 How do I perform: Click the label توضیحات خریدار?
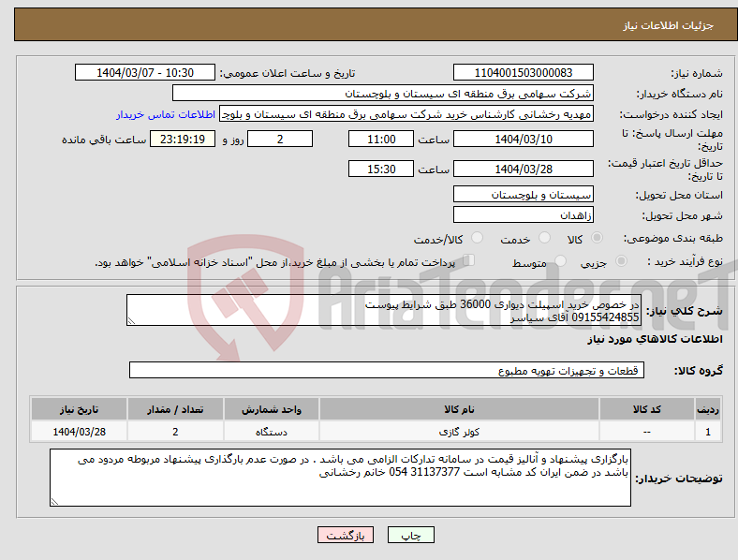679,479
